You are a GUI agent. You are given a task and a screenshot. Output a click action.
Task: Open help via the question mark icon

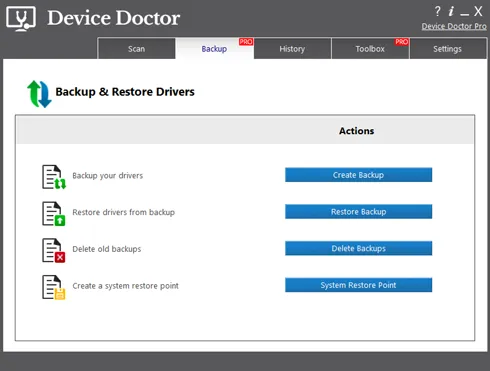pyautogui.click(x=437, y=11)
